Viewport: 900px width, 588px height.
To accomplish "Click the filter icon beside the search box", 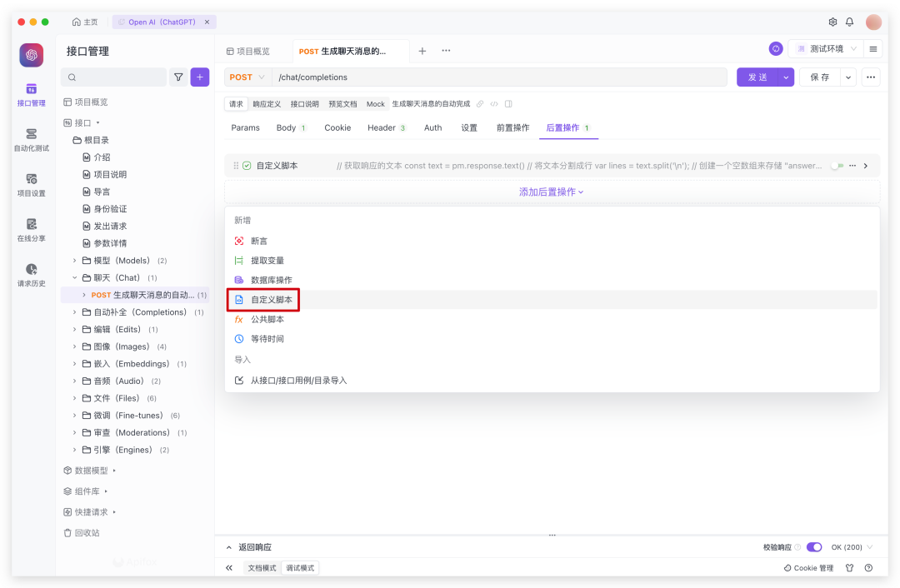I will (x=178, y=77).
